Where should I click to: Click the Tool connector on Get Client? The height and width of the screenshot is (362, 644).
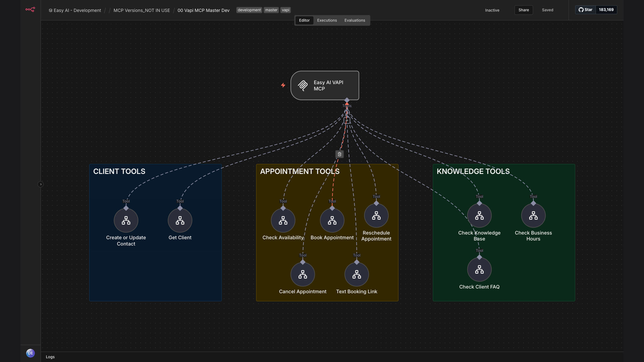click(x=180, y=208)
